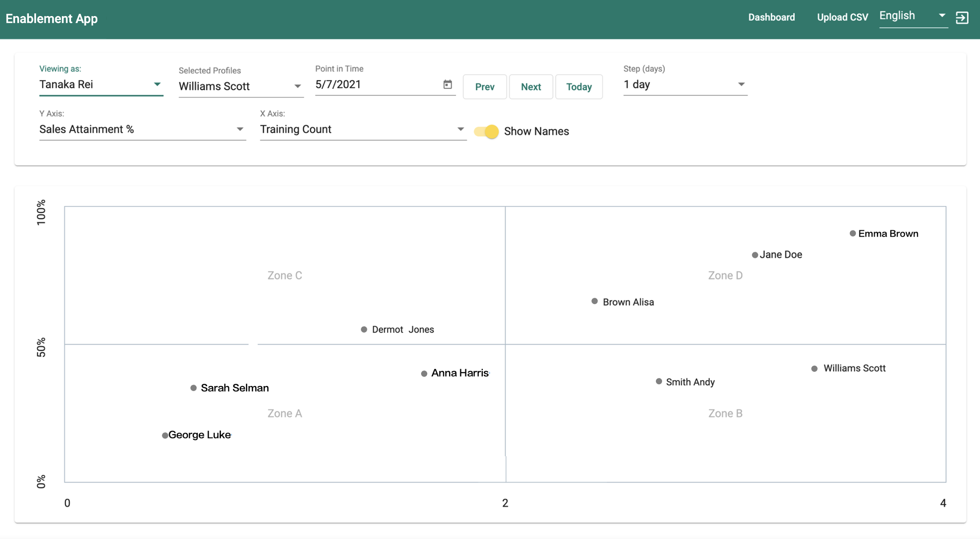Screen dimensions: 980x539
Task: Select Emma Brown's data point in Zone D
Action: [x=852, y=233]
